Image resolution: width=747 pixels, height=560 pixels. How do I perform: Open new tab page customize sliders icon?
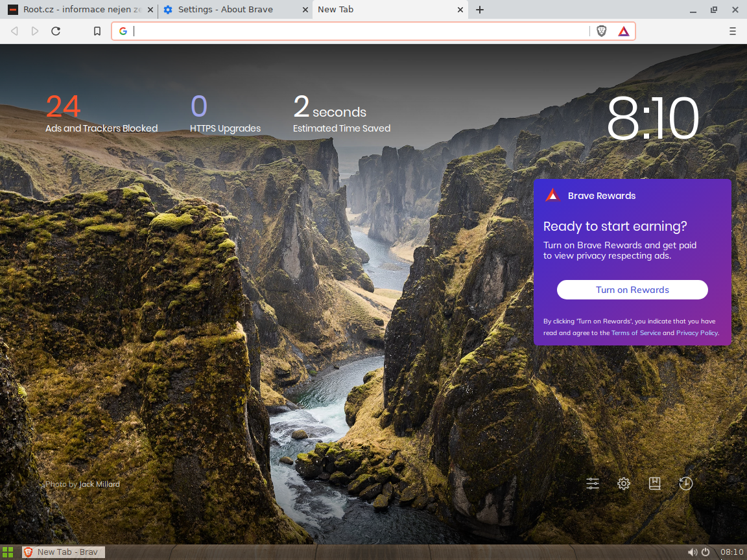click(593, 484)
